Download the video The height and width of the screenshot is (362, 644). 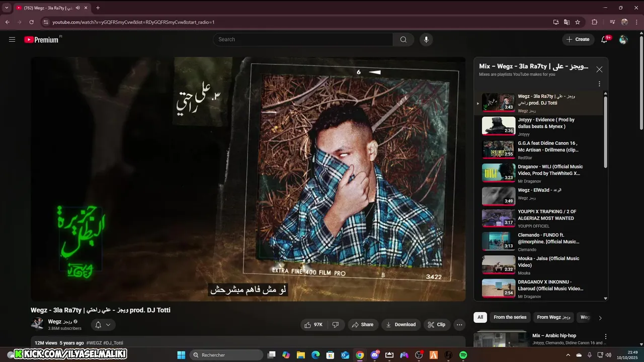401,325
